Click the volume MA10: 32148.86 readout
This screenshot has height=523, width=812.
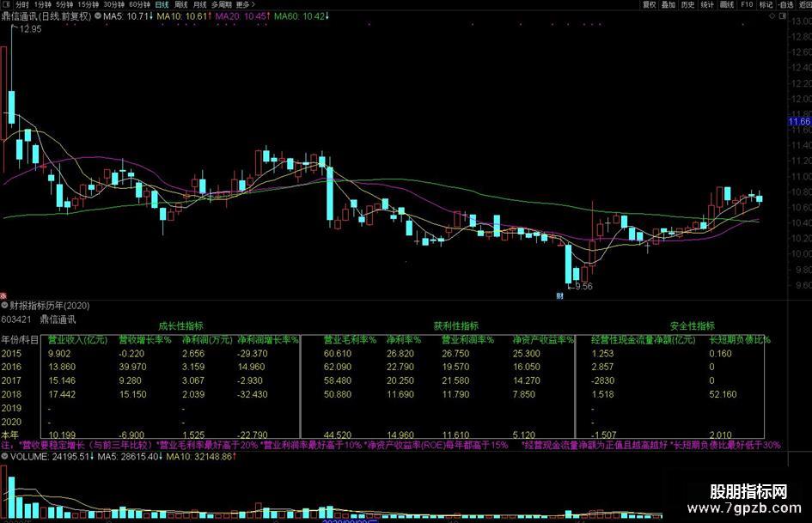point(201,457)
